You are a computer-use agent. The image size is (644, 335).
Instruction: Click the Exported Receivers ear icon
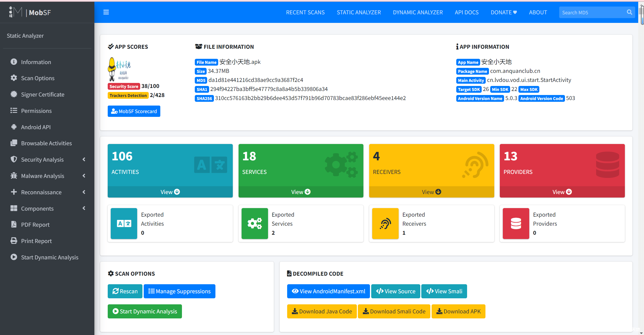(385, 223)
